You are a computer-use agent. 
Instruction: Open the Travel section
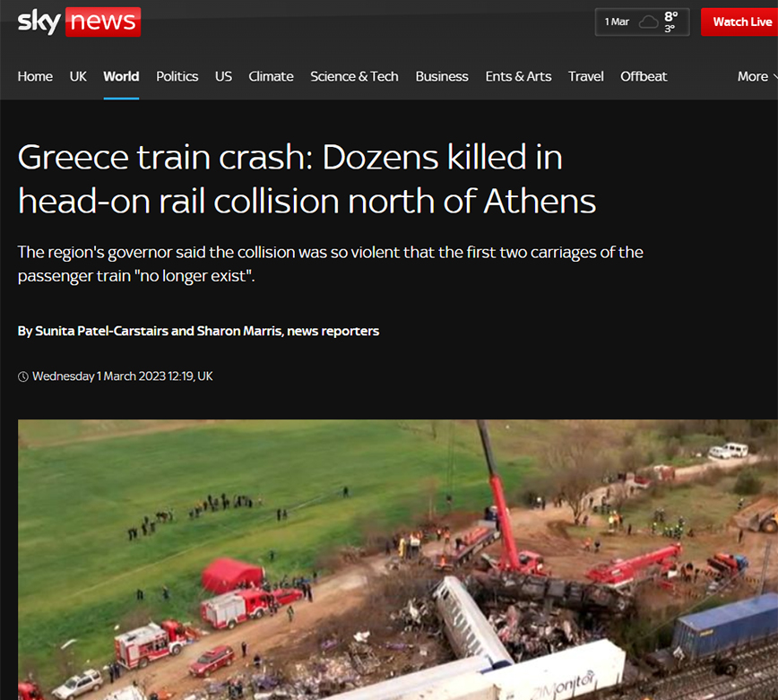point(586,76)
